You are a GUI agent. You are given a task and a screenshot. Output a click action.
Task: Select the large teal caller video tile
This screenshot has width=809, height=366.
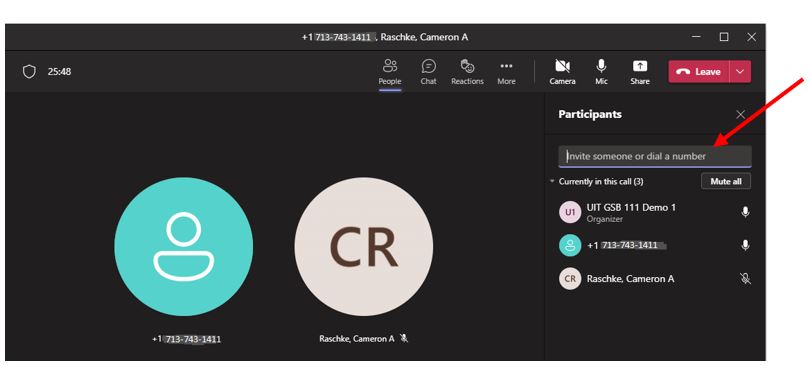pos(184,247)
